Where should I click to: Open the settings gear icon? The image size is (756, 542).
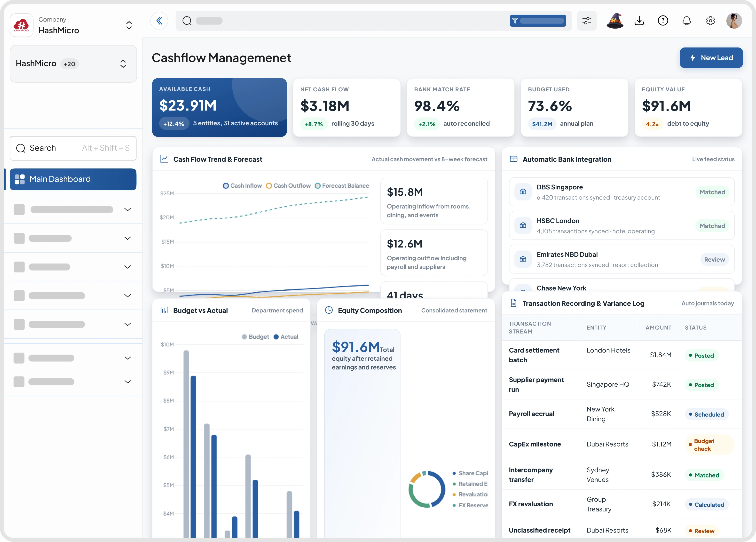tap(710, 21)
